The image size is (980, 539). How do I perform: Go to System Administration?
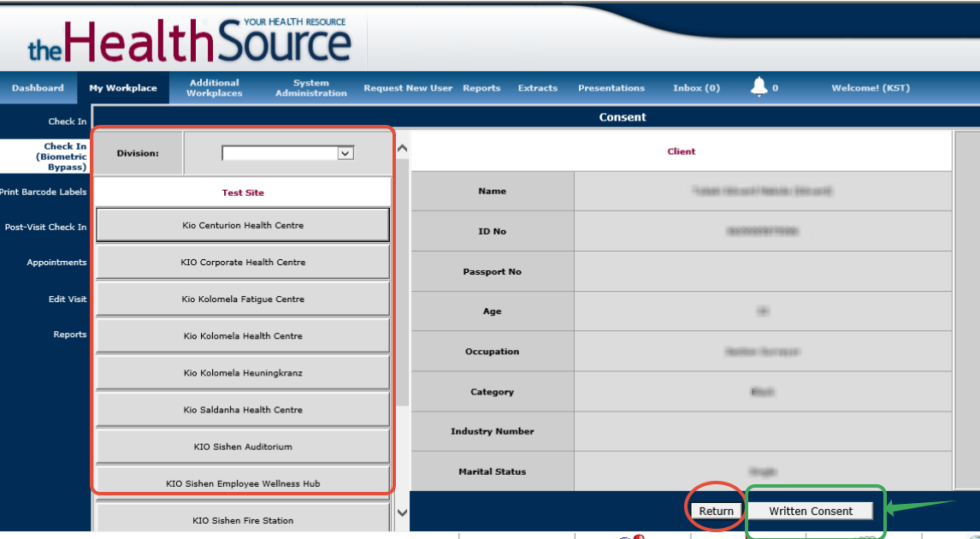click(310, 87)
